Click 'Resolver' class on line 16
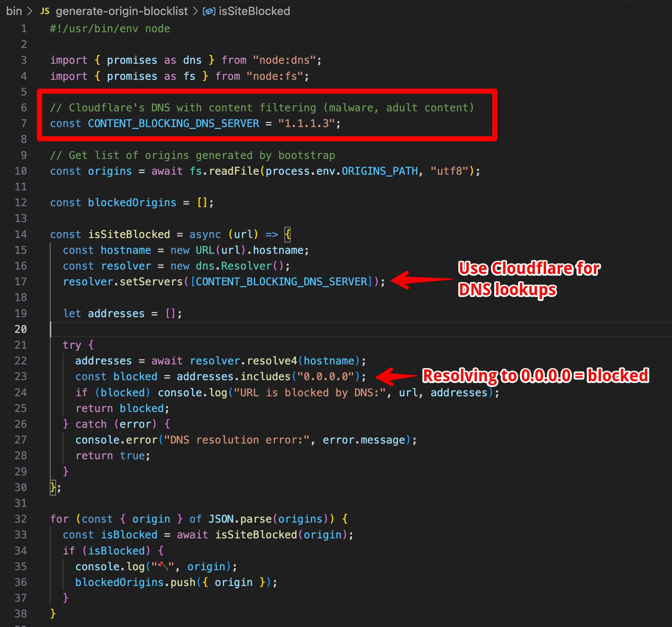This screenshot has width=672, height=627. (246, 266)
